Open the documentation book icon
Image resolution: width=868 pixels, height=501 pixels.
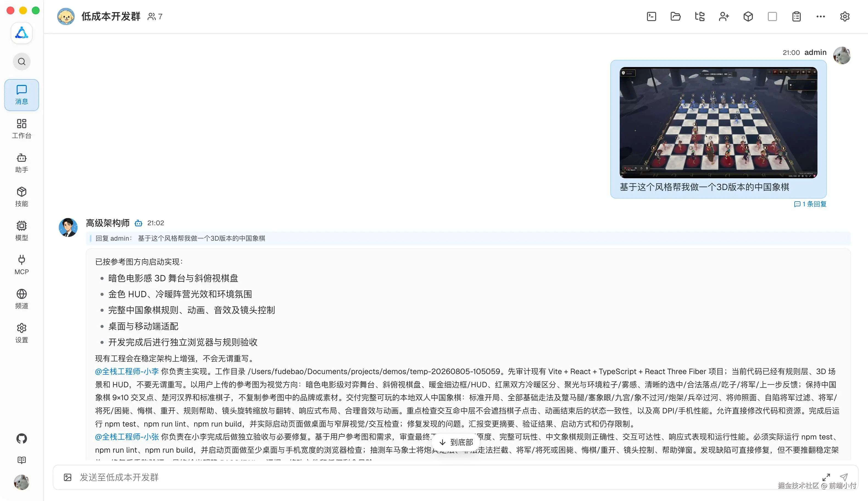coord(22,460)
